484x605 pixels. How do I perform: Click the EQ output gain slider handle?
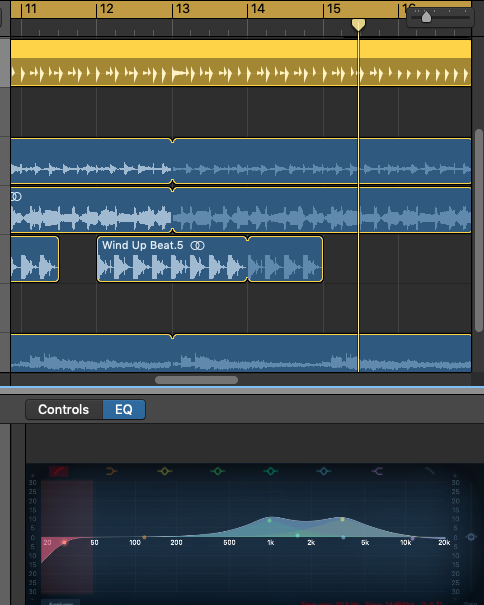[471, 537]
